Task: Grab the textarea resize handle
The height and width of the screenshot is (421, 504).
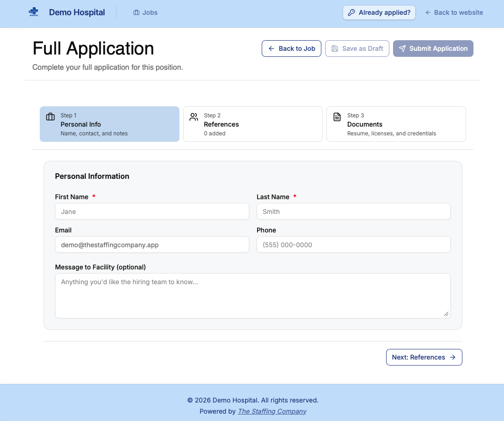Action: 446,314
